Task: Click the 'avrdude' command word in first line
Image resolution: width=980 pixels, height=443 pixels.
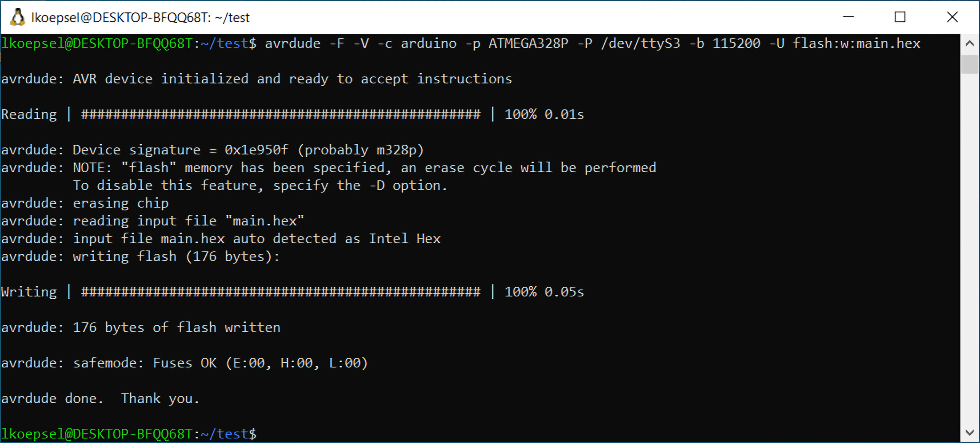Action: click(293, 44)
